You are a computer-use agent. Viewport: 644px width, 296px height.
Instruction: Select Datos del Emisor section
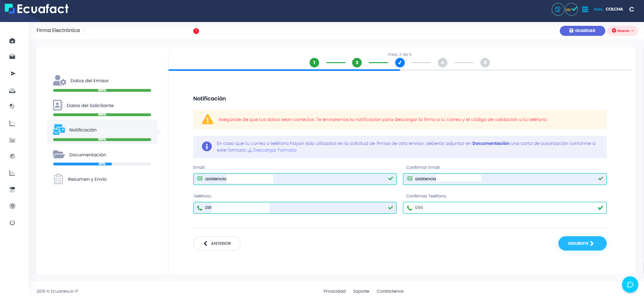[x=89, y=81]
